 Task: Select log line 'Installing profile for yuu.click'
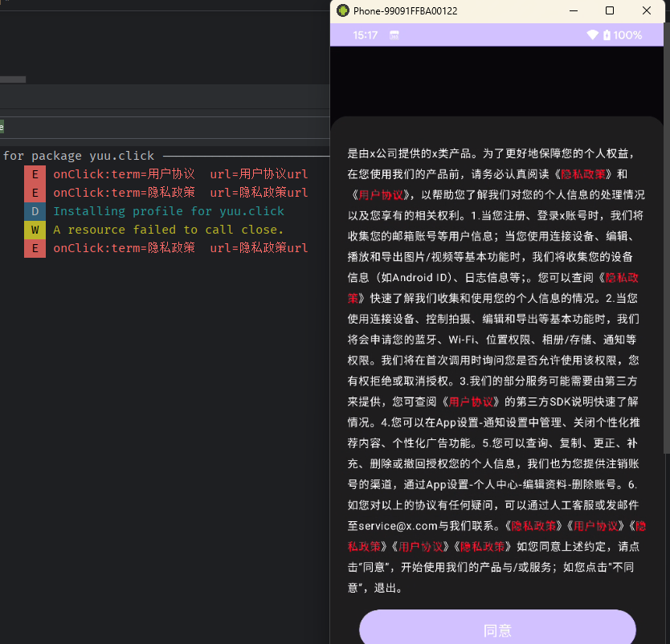[169, 211]
